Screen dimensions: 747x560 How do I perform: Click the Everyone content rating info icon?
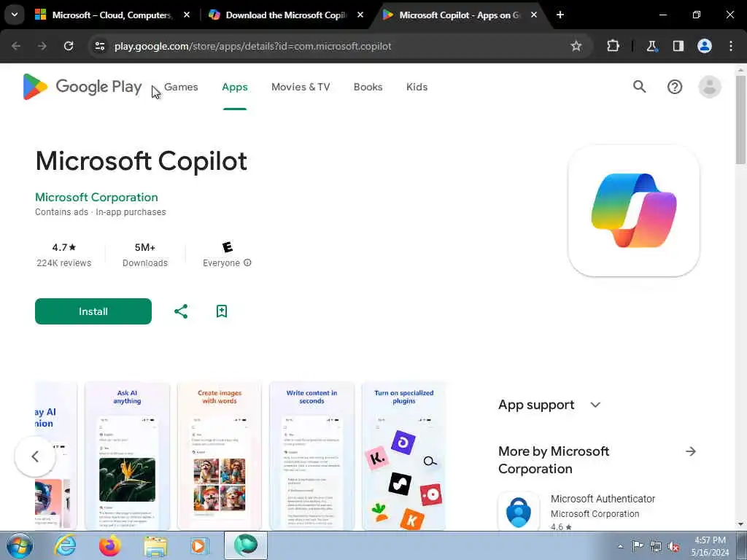[247, 262]
